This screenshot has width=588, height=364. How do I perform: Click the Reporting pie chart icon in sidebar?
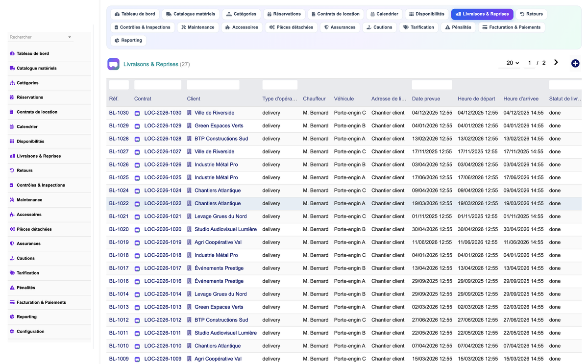tap(12, 317)
